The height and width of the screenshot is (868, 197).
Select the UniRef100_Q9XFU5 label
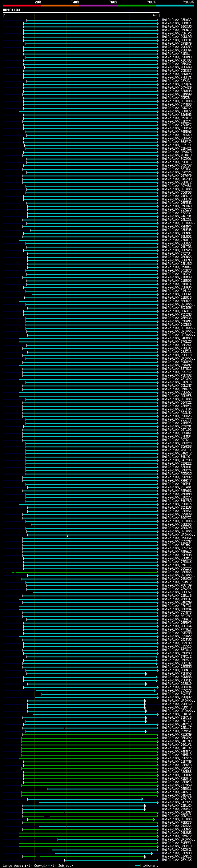pyautogui.click(x=177, y=640)
